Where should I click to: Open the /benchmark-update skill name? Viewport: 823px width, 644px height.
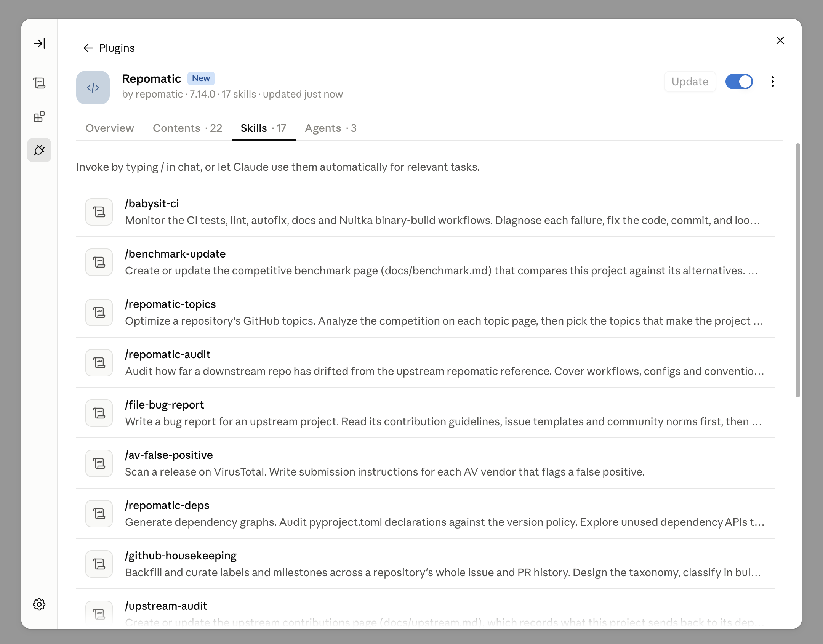tap(175, 254)
